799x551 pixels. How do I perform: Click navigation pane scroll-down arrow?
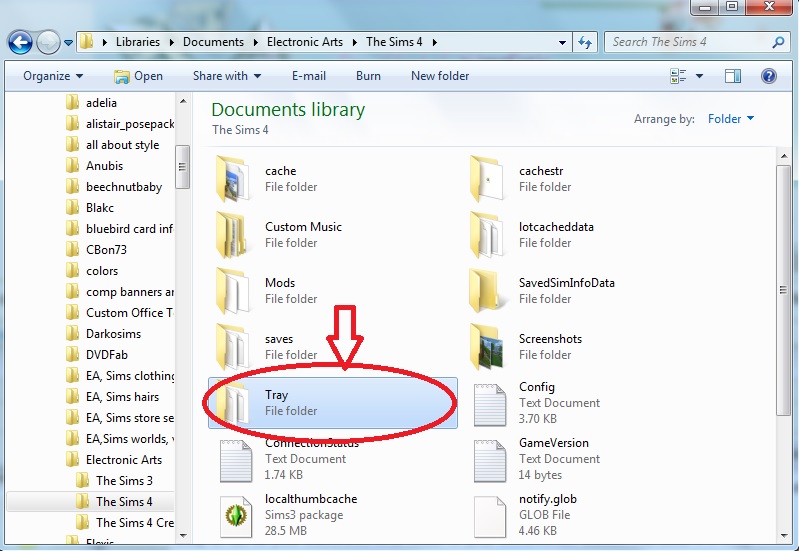click(x=183, y=536)
